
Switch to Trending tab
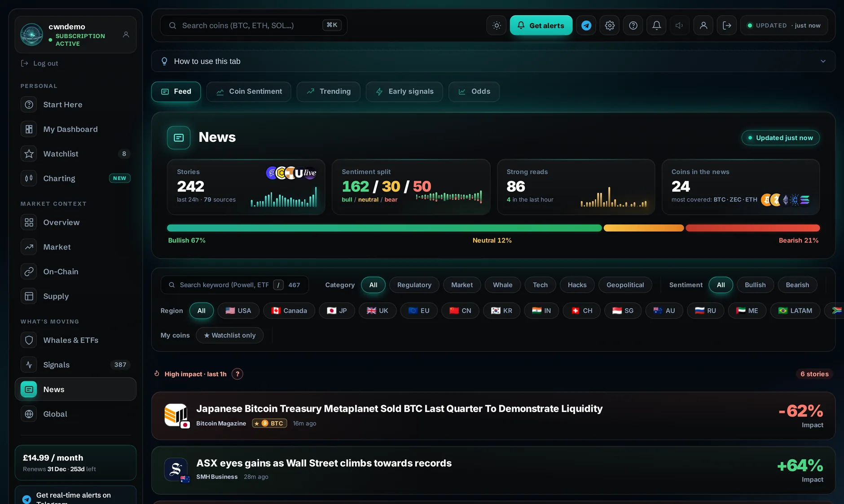pos(328,92)
